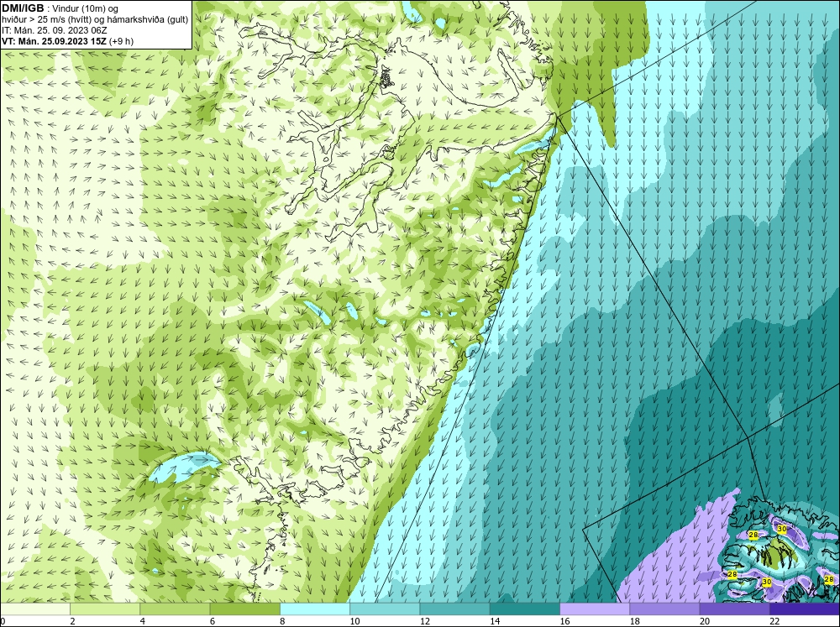Screen dimensions: 840x627
Task: Click the legend scale number 10
Action: (x=354, y=621)
